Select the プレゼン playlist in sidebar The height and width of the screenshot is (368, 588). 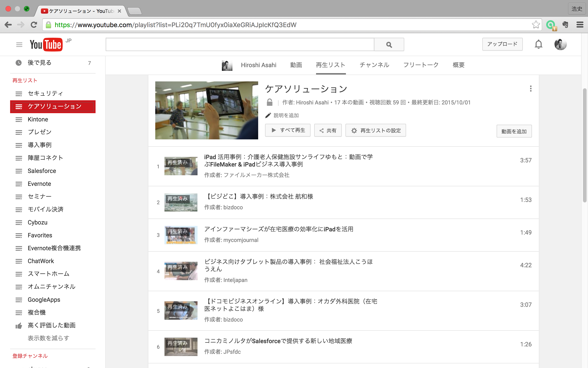(x=53, y=132)
